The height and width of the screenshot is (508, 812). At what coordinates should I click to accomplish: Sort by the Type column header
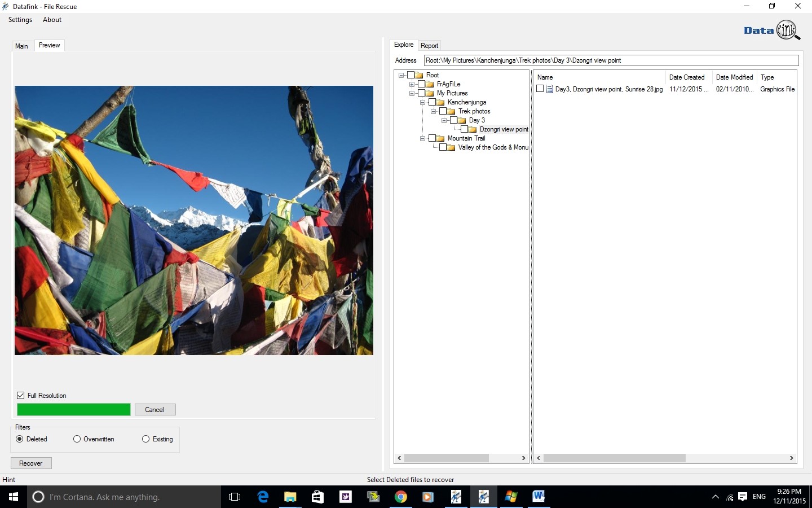[x=776, y=77]
